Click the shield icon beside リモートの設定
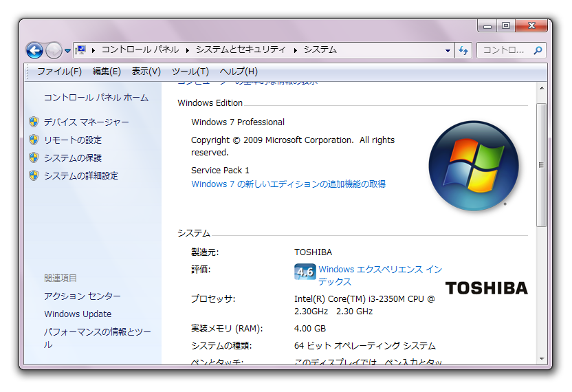This screenshot has width=572, height=392. coord(34,140)
